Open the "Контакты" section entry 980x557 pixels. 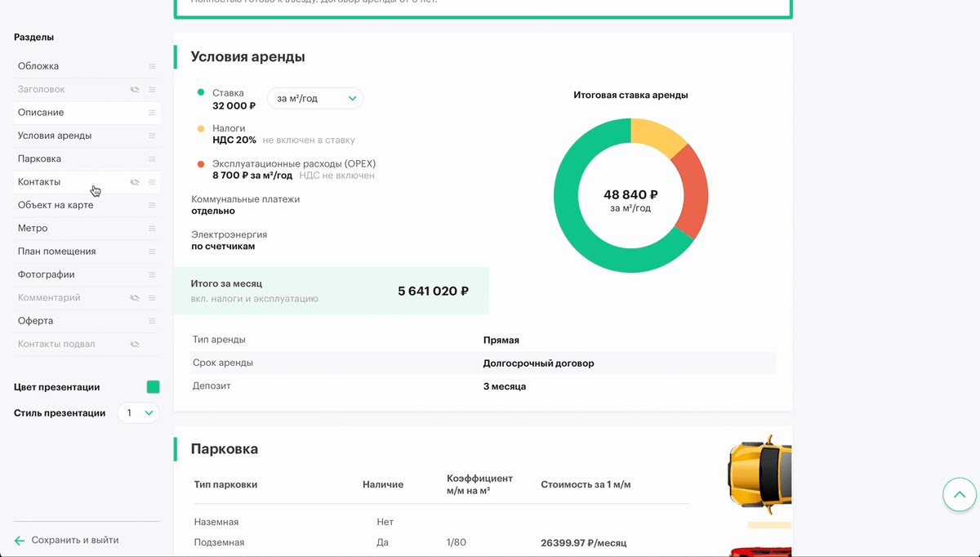pos(39,181)
